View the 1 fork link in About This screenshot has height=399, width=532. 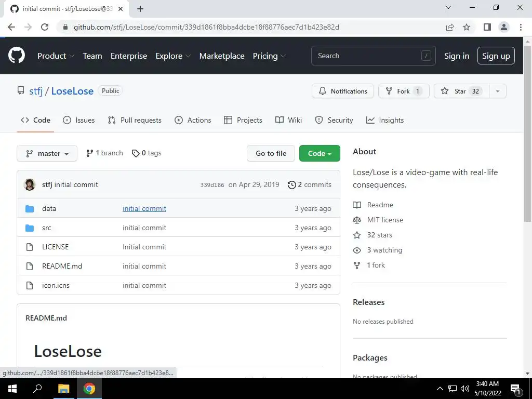point(369,265)
